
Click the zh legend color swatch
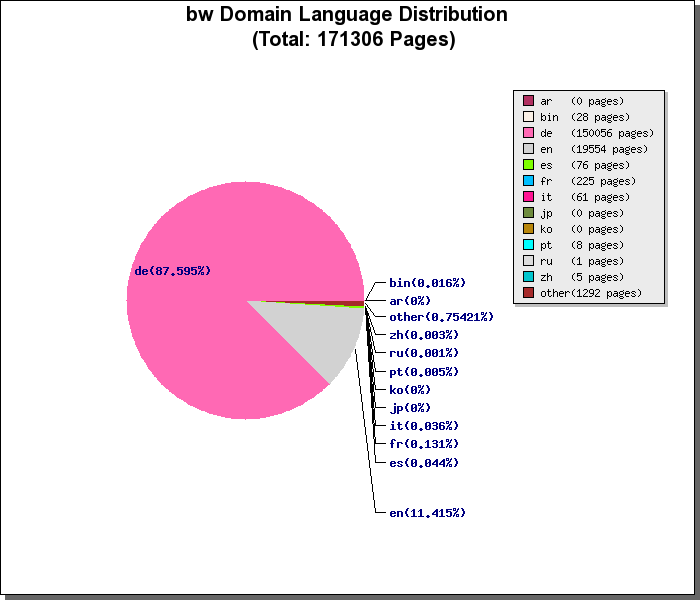point(528,277)
